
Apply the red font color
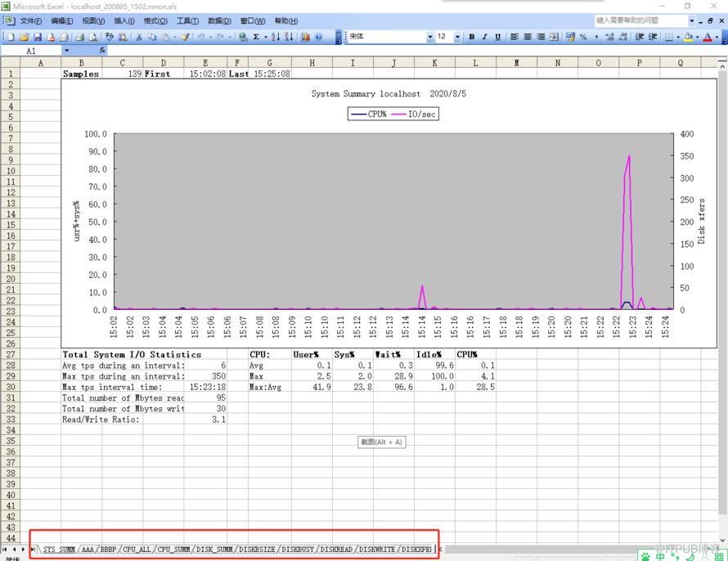click(708, 37)
